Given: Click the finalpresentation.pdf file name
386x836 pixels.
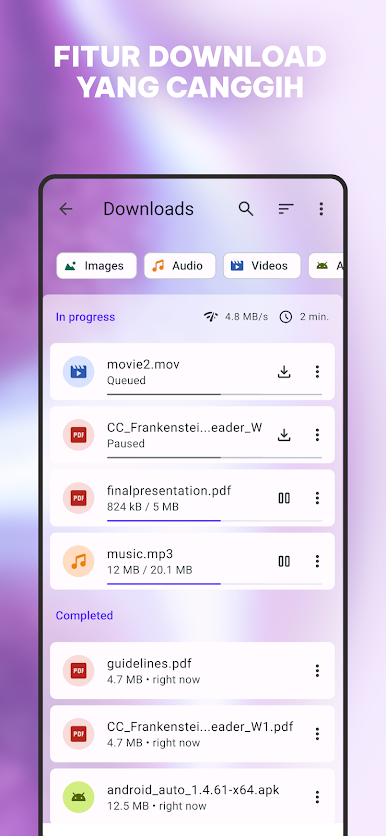Looking at the screenshot, I should point(169,491).
